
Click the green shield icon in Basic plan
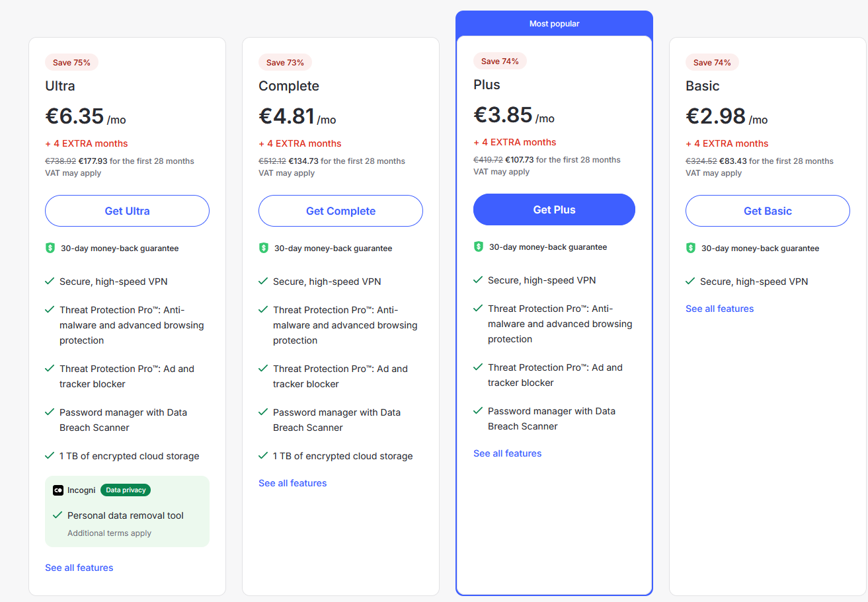(691, 248)
